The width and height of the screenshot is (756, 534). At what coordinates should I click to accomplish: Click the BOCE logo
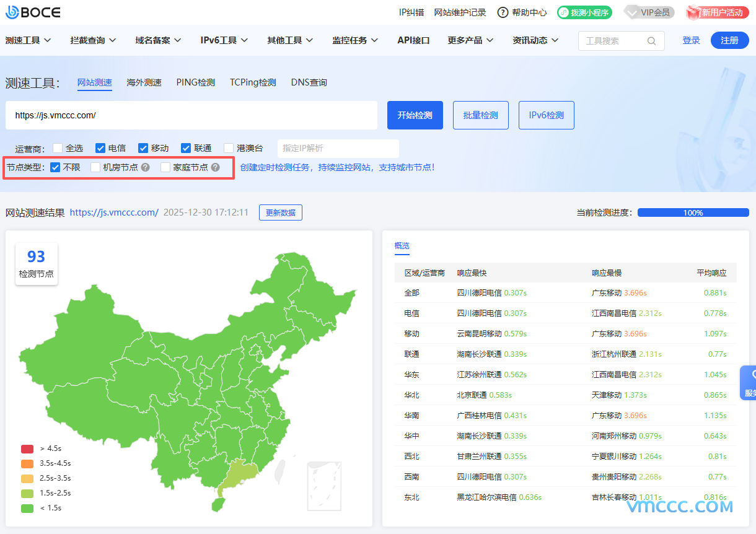coord(32,12)
